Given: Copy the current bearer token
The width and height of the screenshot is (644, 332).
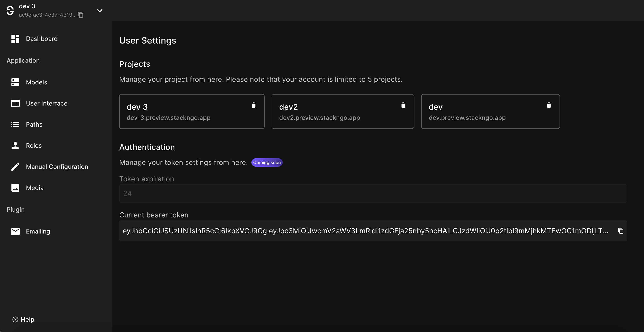Looking at the screenshot, I should 621,231.
